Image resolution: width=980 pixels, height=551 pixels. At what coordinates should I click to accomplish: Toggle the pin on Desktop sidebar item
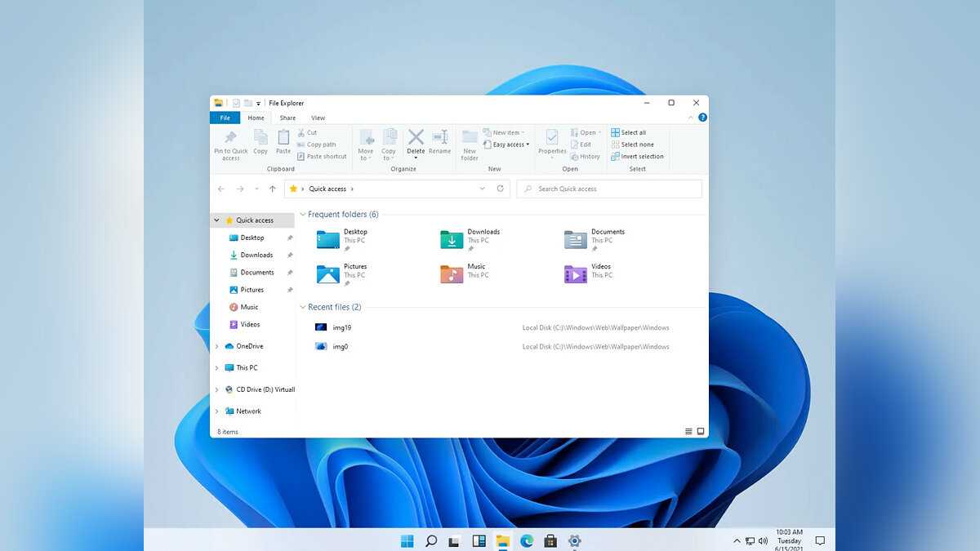(x=290, y=238)
